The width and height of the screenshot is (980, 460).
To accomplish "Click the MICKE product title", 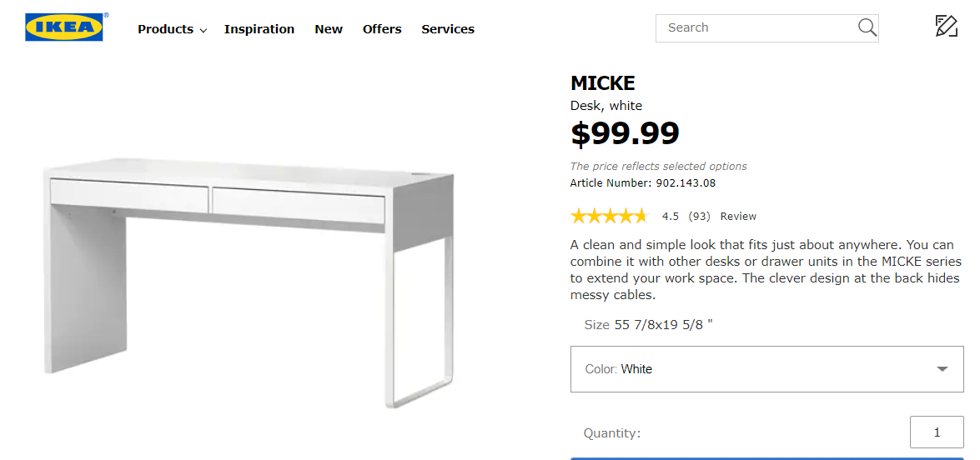I will point(603,83).
